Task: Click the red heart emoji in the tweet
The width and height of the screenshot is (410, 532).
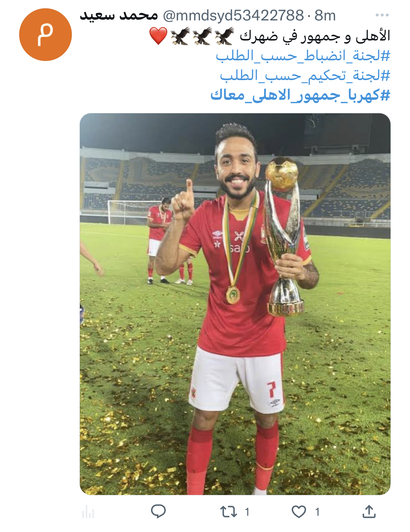Action: [158, 36]
